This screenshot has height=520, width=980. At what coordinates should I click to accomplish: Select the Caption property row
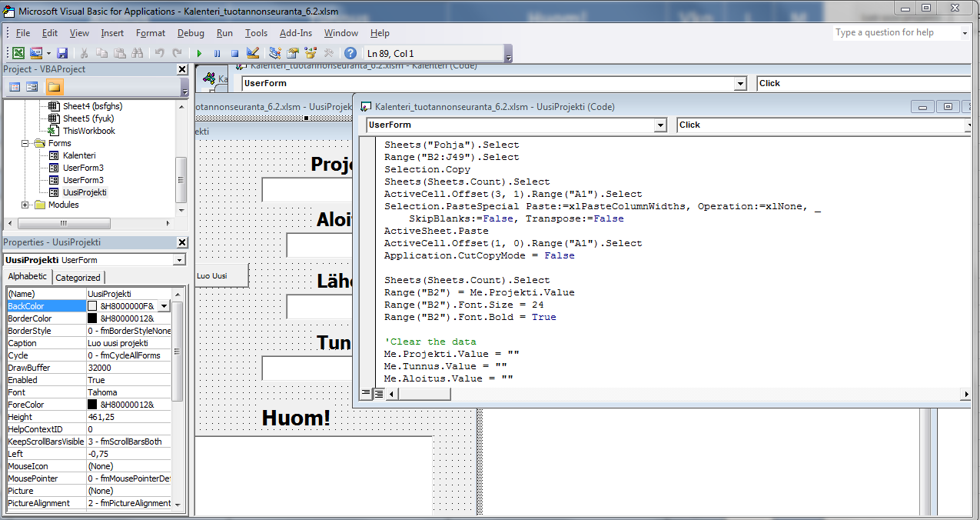(88, 343)
